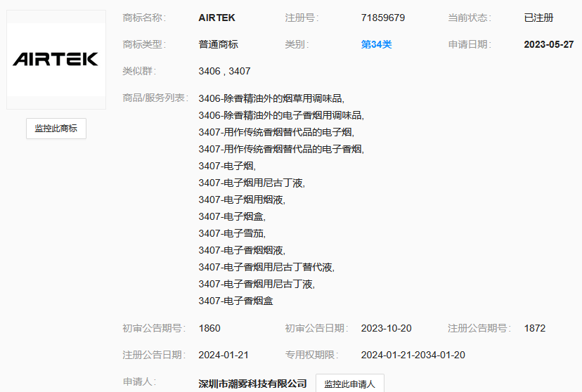Image resolution: width=582 pixels, height=392 pixels.
Task: Click registration announcement date 2024-01-21
Action: (x=224, y=355)
